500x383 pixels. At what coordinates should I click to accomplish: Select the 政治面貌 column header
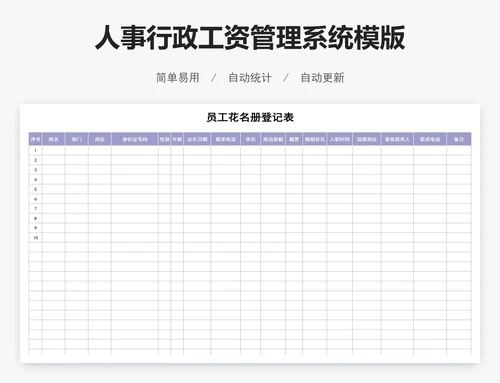(x=273, y=139)
